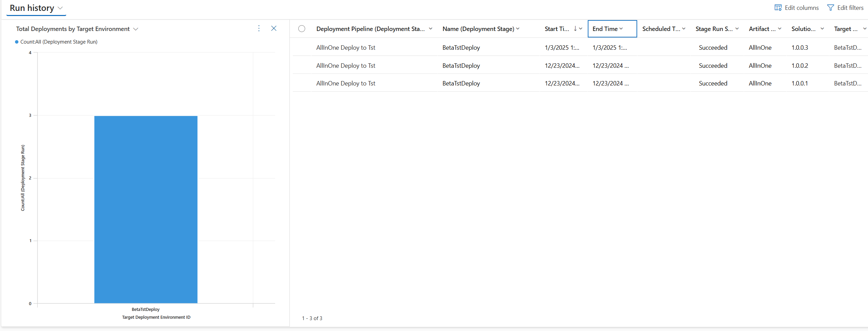Click BetaTstDeploy stage in 1.0.0.2 row
Image resolution: width=868 pixels, height=331 pixels.
point(461,66)
